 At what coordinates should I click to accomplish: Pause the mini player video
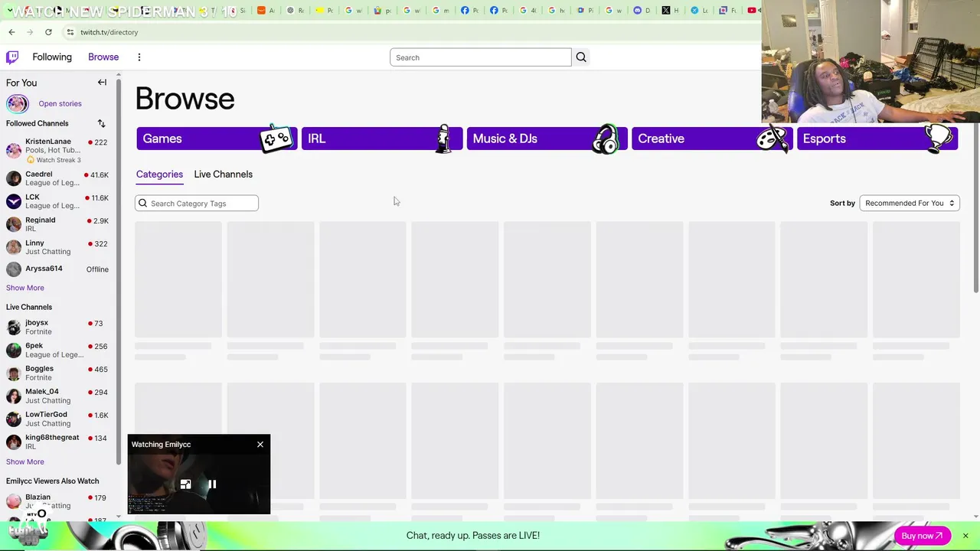212,484
